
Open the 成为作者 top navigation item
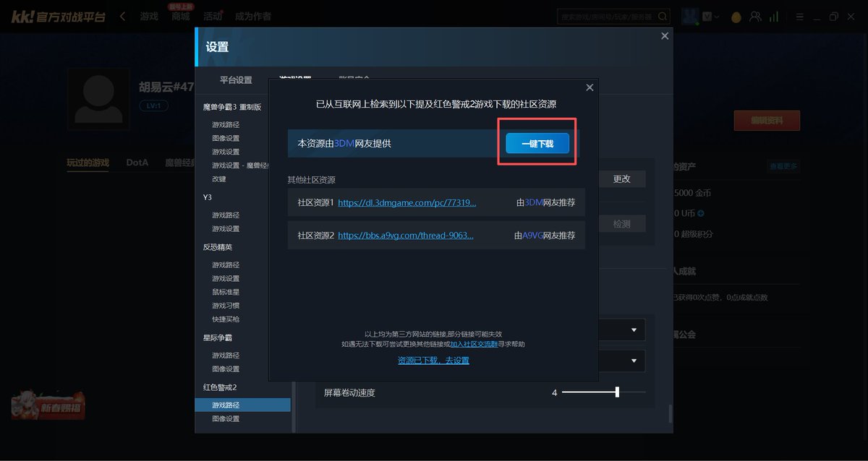point(253,16)
